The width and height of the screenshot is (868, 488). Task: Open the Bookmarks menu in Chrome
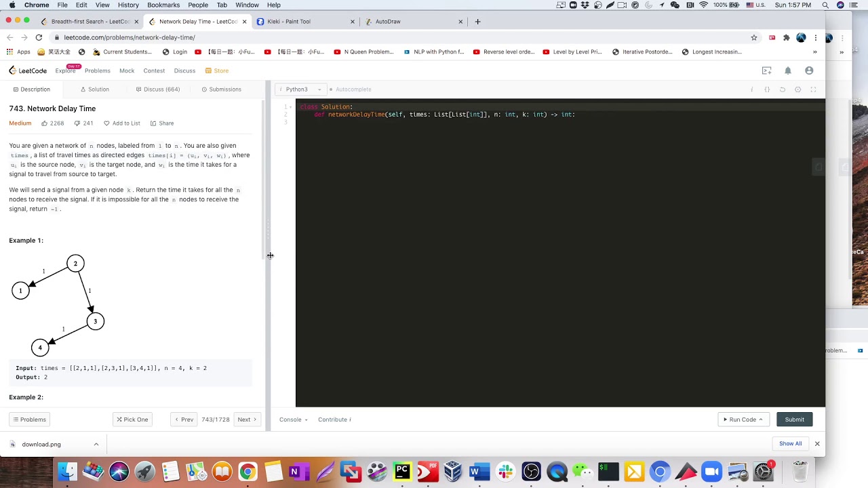point(163,5)
